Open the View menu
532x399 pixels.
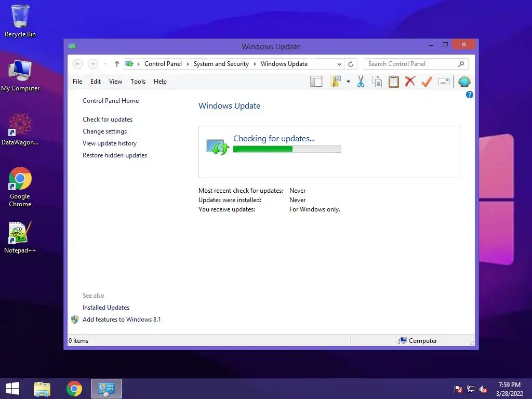coord(115,82)
